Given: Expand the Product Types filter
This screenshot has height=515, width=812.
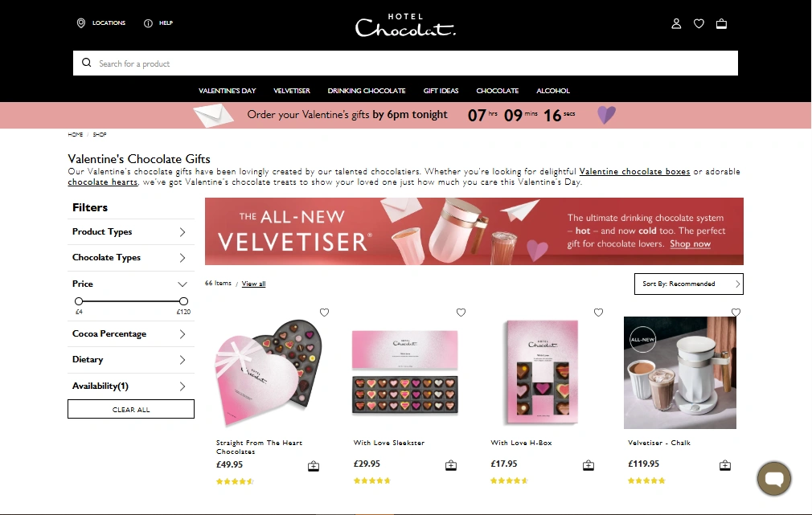Looking at the screenshot, I should [x=131, y=232].
